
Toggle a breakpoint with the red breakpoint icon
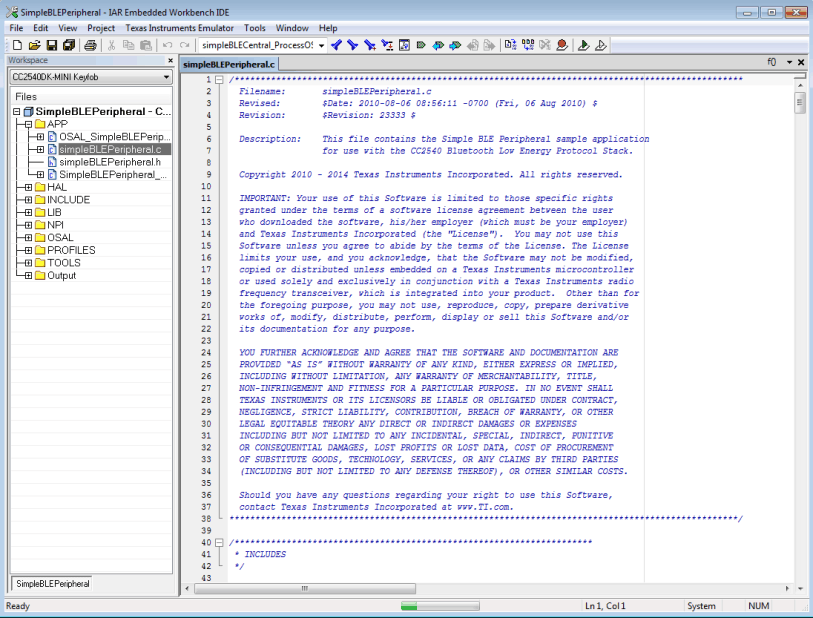tap(562, 45)
